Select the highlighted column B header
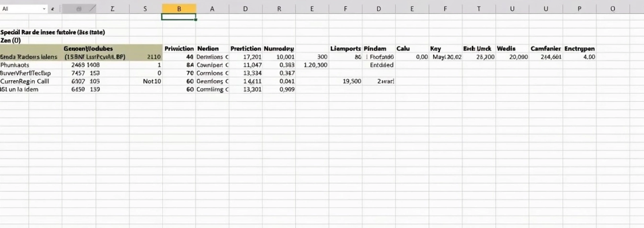Image resolution: width=644 pixels, height=228 pixels. [x=179, y=9]
